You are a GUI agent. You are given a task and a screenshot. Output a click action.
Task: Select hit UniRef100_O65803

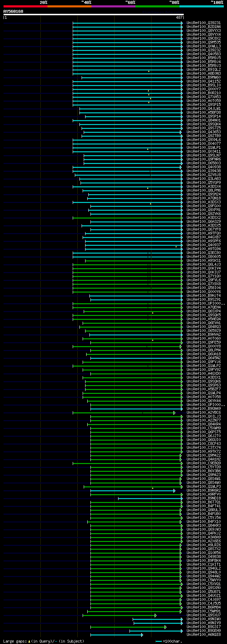(x=204, y=163)
